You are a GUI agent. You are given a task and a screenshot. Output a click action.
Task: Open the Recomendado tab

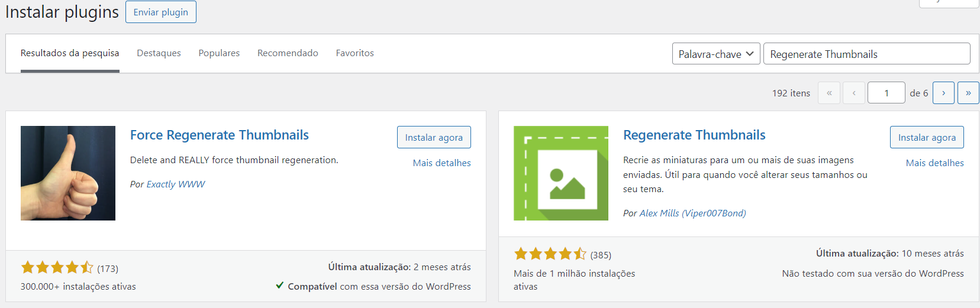pos(288,53)
